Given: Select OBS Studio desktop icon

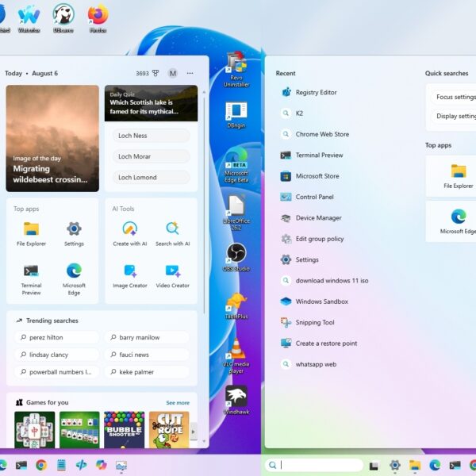Looking at the screenshot, I should tap(236, 257).
